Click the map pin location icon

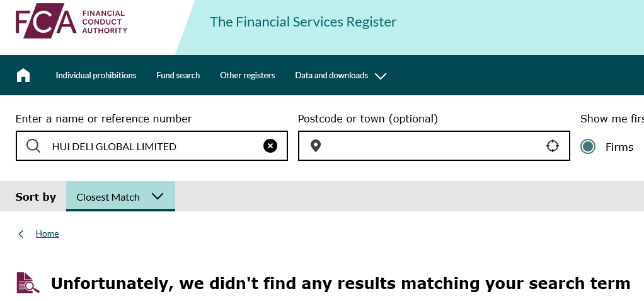tap(316, 146)
